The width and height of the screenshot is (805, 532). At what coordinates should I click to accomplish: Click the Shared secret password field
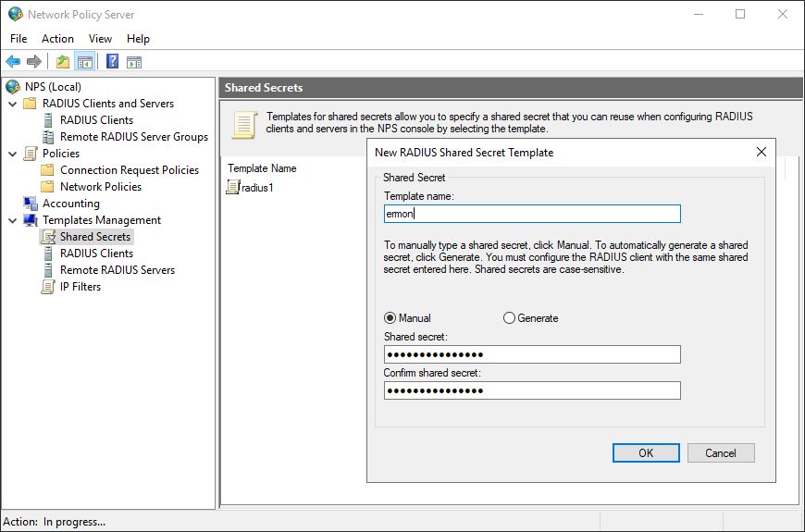click(x=532, y=354)
